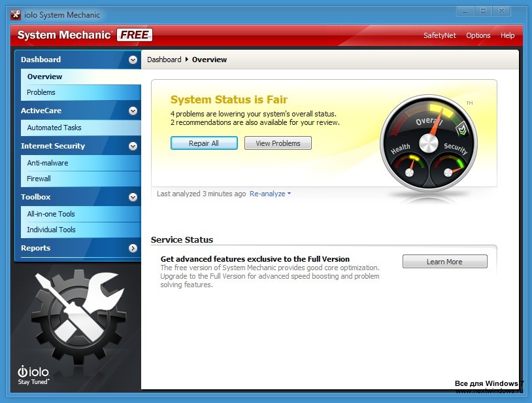The height and width of the screenshot is (403, 532).
Task: Click the Dashboard section header
Action: coord(78,60)
